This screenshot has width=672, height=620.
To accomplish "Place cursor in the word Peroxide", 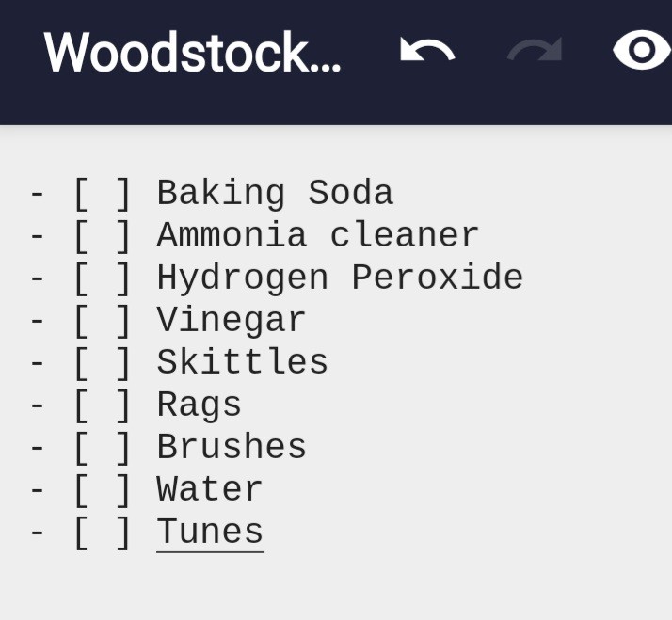I will [437, 278].
